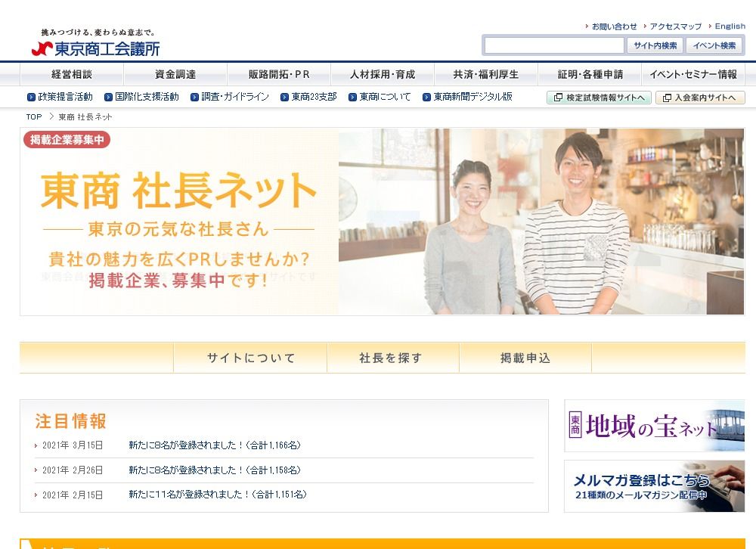
Task: Select the 掲載申込 tab
Action: tap(525, 358)
